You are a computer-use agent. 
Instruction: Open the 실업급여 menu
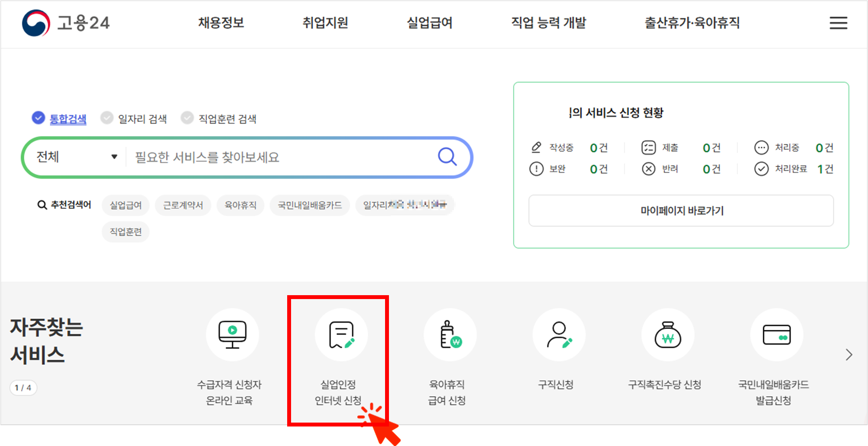coord(429,23)
